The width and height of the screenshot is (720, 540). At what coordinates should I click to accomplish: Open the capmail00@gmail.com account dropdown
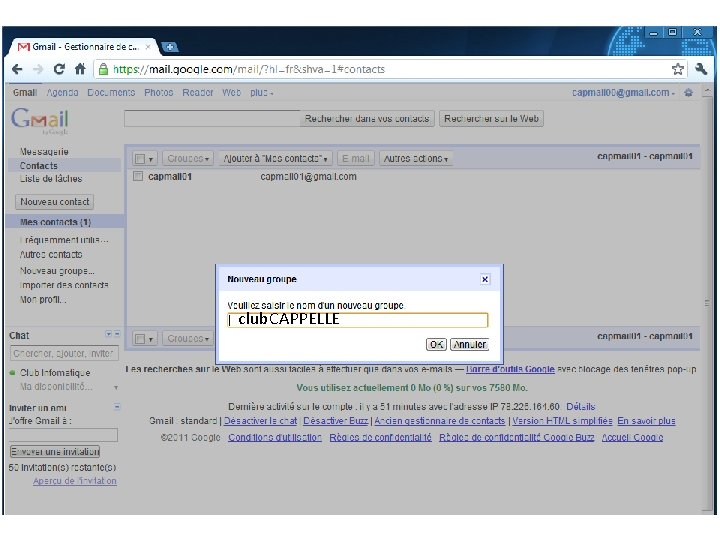(623, 93)
